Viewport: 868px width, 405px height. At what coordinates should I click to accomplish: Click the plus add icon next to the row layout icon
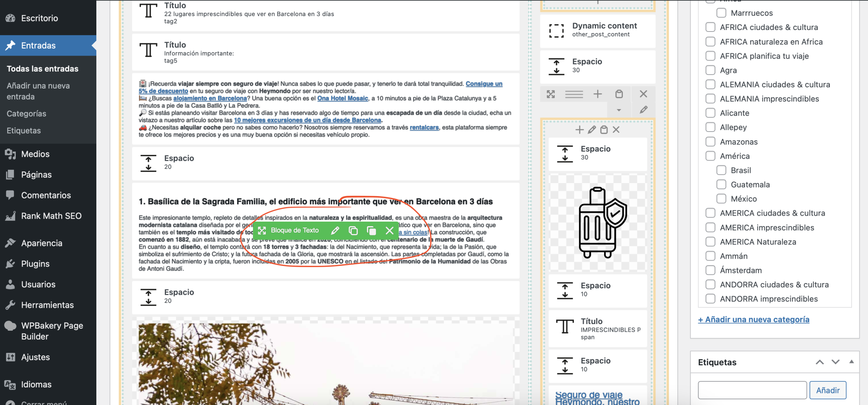point(598,94)
